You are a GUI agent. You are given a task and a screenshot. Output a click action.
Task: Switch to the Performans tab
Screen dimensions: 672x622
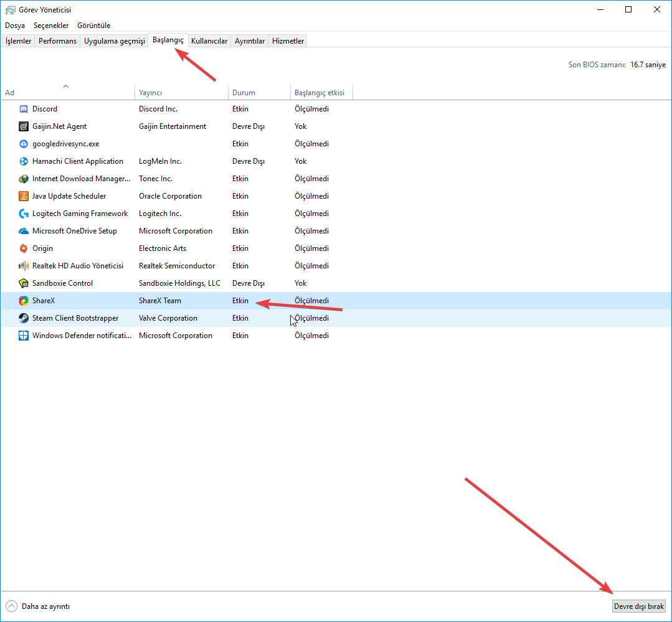57,40
